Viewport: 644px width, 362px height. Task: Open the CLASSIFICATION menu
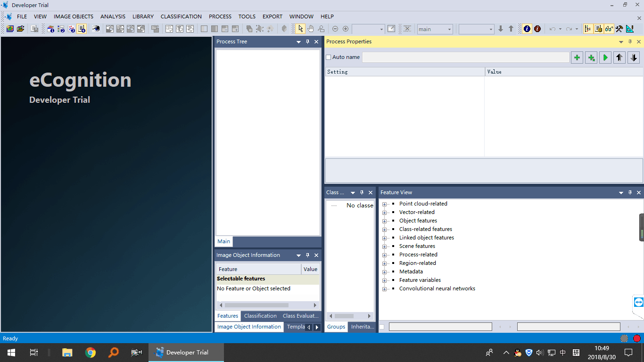pos(181,16)
